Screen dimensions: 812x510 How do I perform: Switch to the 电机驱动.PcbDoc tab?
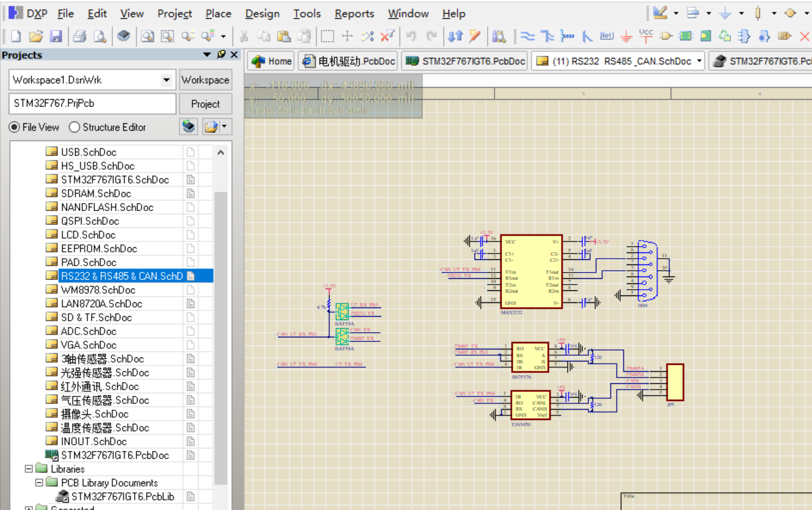click(349, 61)
